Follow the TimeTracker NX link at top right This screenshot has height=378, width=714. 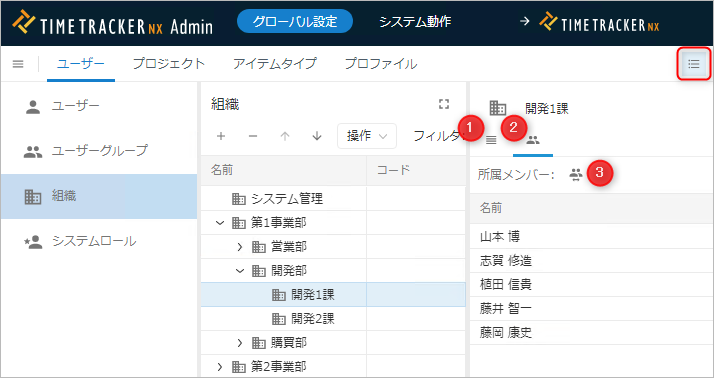click(599, 23)
